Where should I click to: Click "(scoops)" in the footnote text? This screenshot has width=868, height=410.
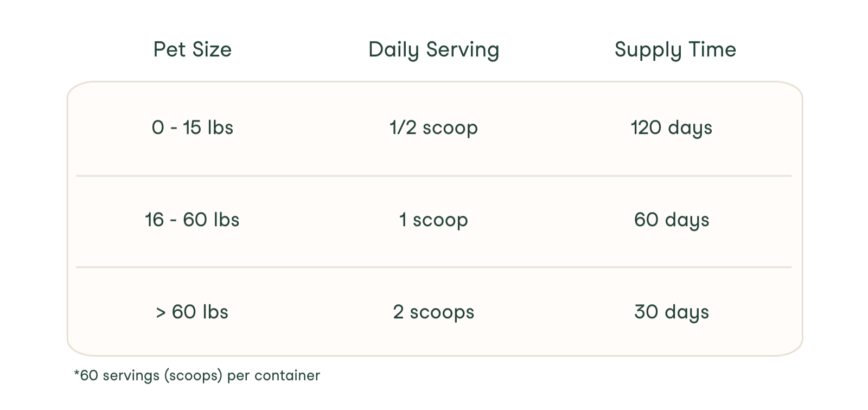194,375
